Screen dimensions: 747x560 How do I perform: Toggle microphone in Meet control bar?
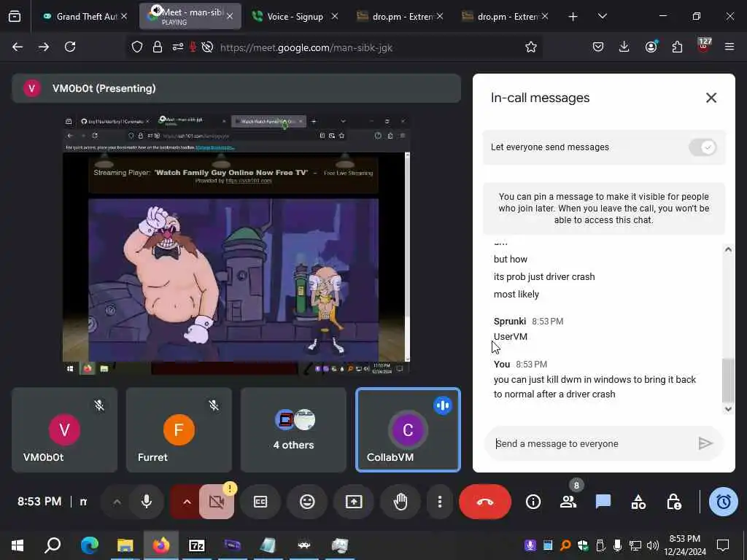(146, 502)
